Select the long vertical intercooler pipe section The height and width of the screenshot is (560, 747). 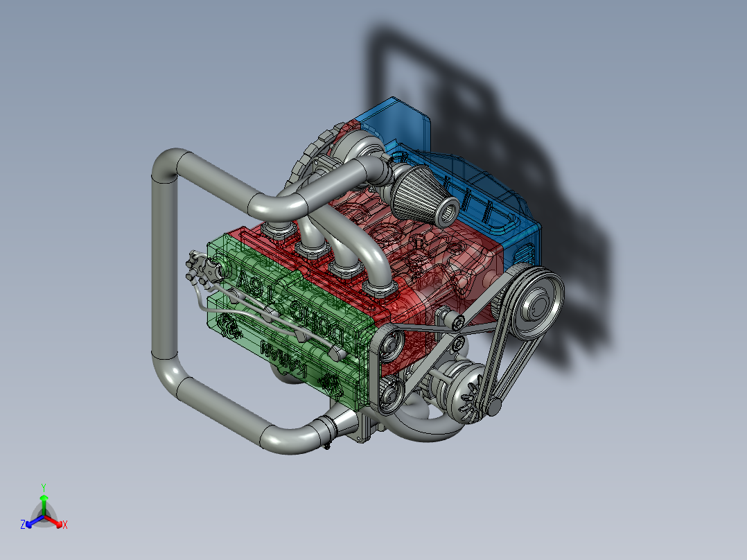click(164, 267)
